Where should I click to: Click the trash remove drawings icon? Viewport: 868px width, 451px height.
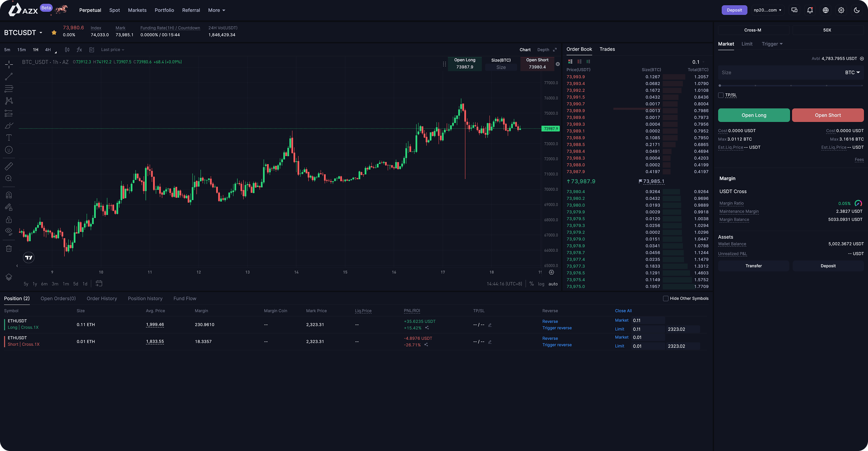click(9, 249)
